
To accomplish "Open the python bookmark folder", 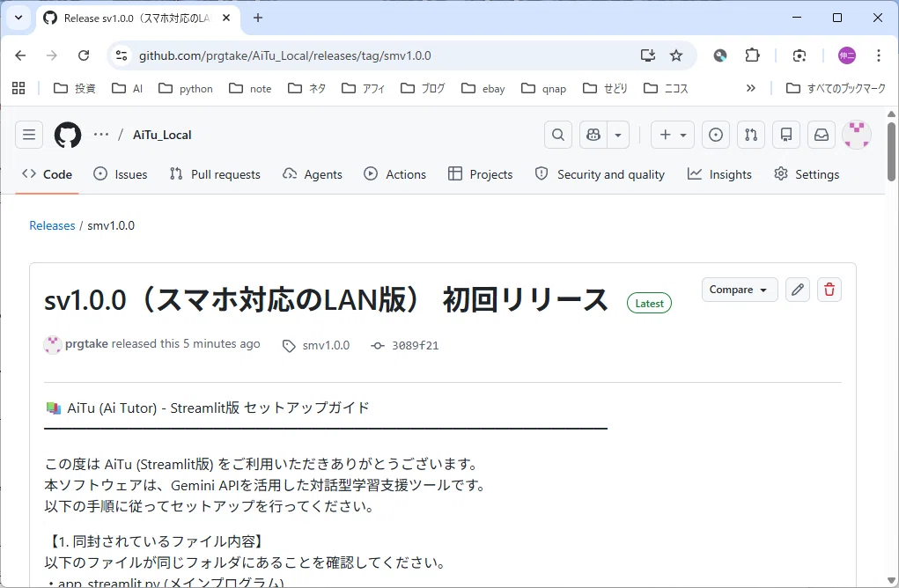I will coord(186,88).
